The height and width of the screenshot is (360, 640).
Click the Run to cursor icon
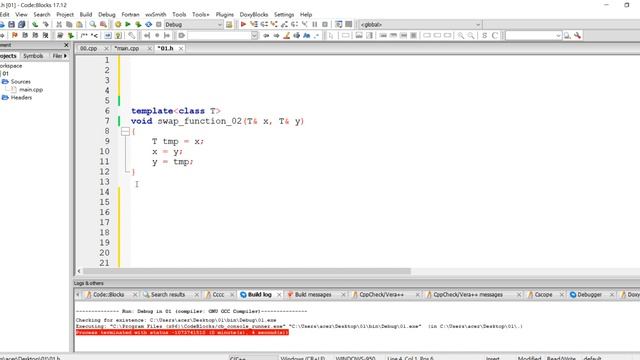click(x=254, y=24)
